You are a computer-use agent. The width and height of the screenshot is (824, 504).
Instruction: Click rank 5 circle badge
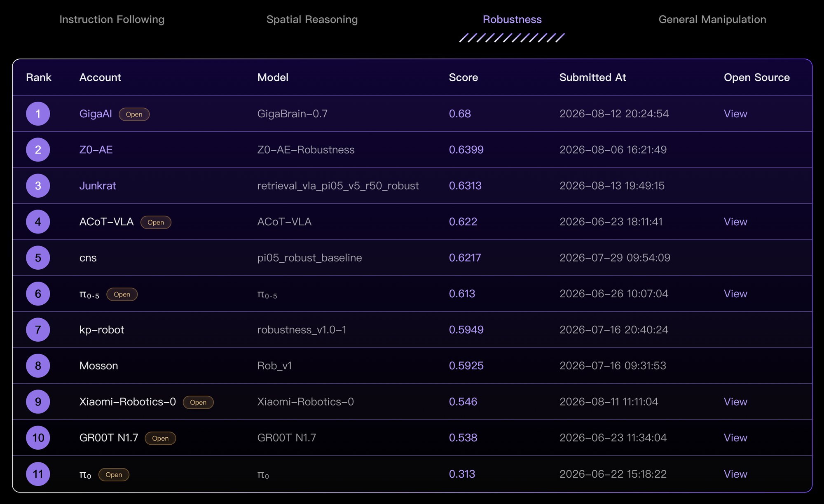point(38,258)
